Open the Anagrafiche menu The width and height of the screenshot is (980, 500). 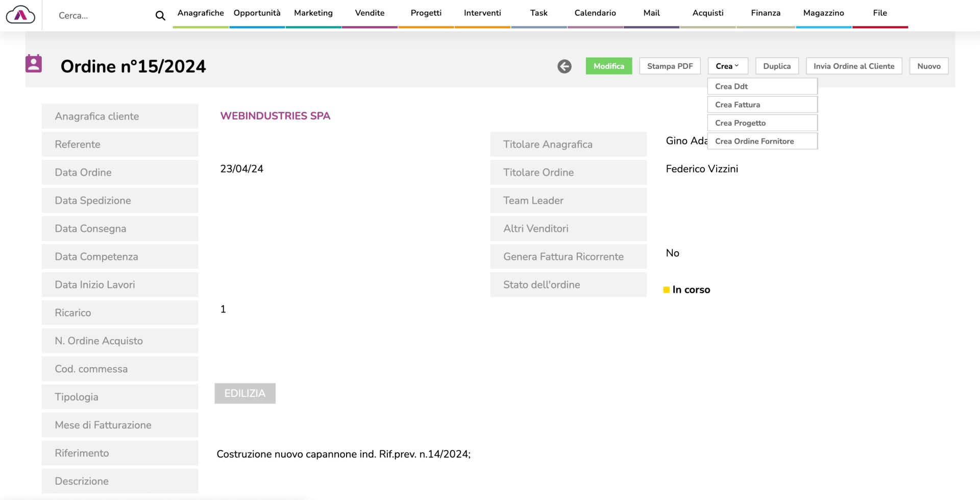pos(201,13)
